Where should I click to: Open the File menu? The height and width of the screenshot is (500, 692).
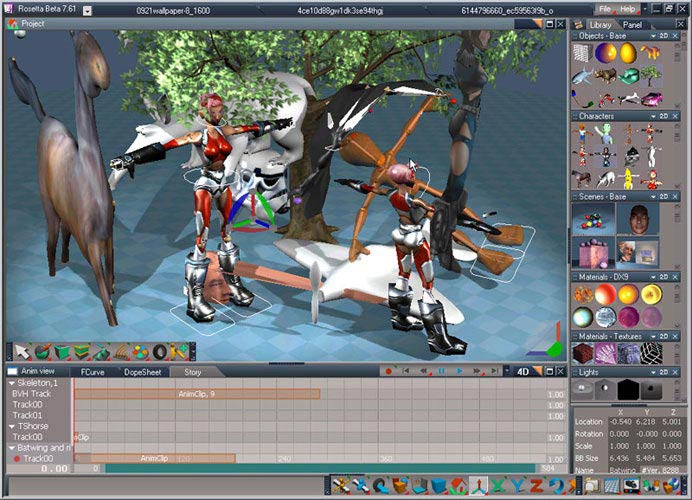(606, 8)
